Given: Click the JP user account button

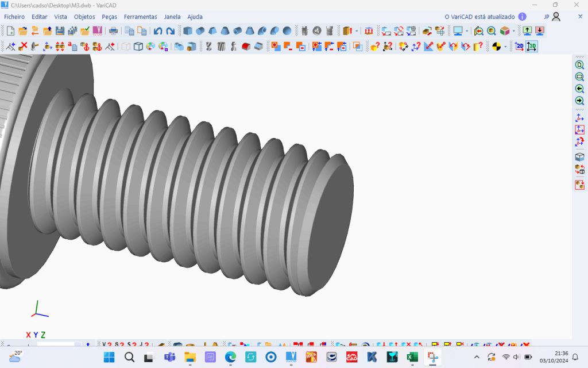Looking at the screenshot, I should tap(552, 17).
